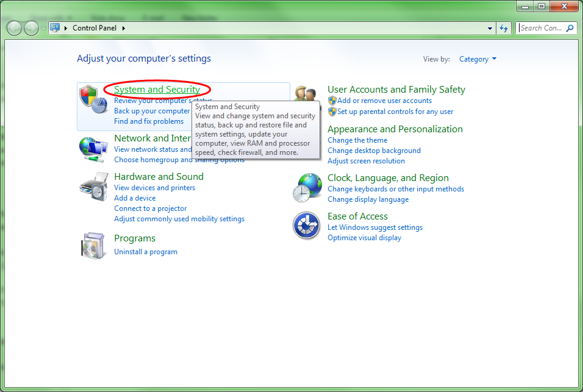This screenshot has height=392, width=583.
Task: Open the System and Security shield icon
Action: (93, 99)
